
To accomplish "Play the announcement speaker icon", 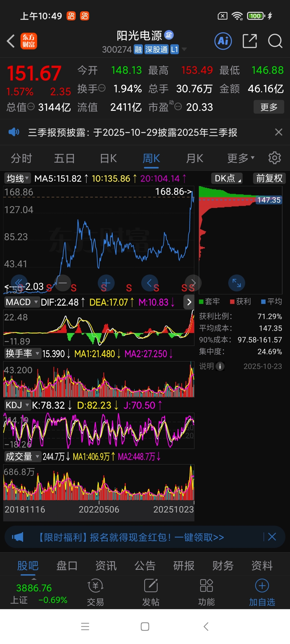I will pos(14,132).
